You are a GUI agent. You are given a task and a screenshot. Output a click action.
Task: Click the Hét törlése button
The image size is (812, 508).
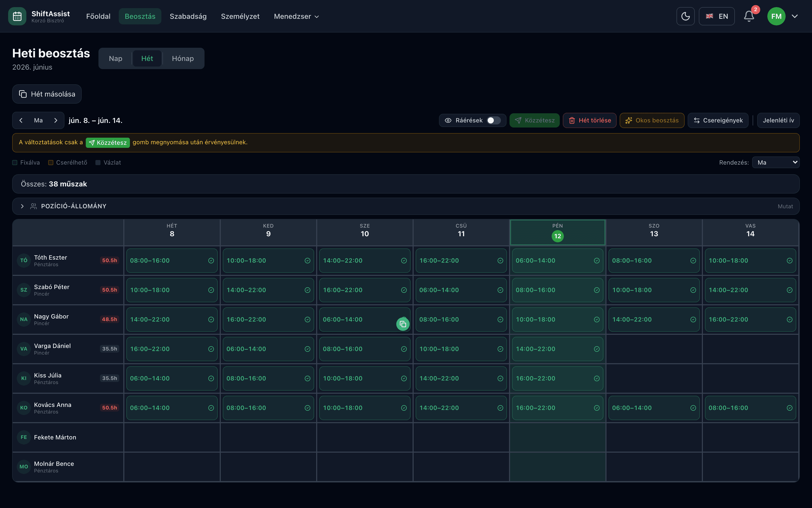(589, 120)
